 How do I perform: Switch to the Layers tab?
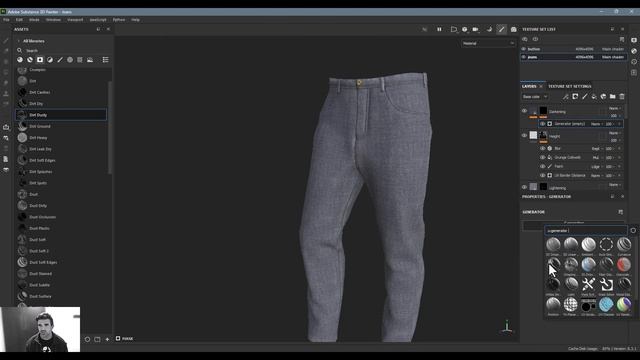529,87
